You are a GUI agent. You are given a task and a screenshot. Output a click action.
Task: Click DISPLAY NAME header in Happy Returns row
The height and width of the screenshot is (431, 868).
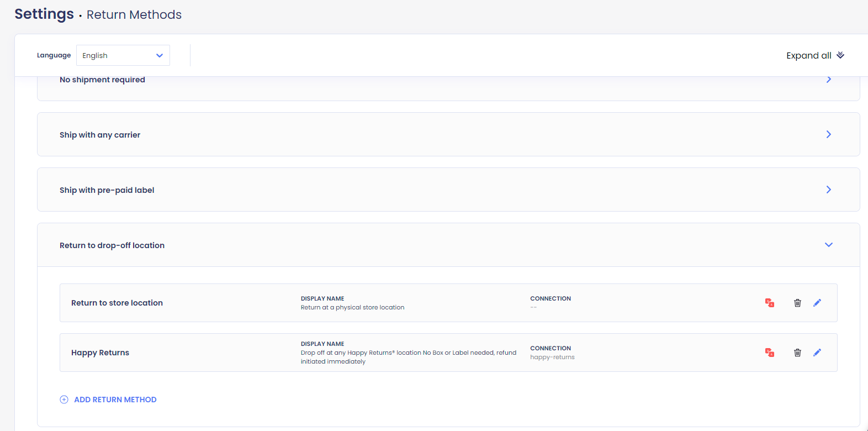[322, 344]
